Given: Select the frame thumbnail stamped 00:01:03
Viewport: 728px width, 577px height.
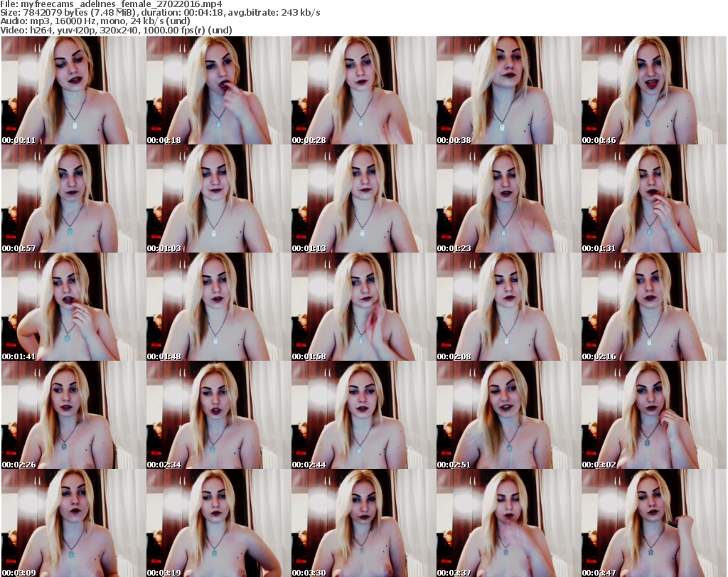Looking at the screenshot, I should point(218,198).
